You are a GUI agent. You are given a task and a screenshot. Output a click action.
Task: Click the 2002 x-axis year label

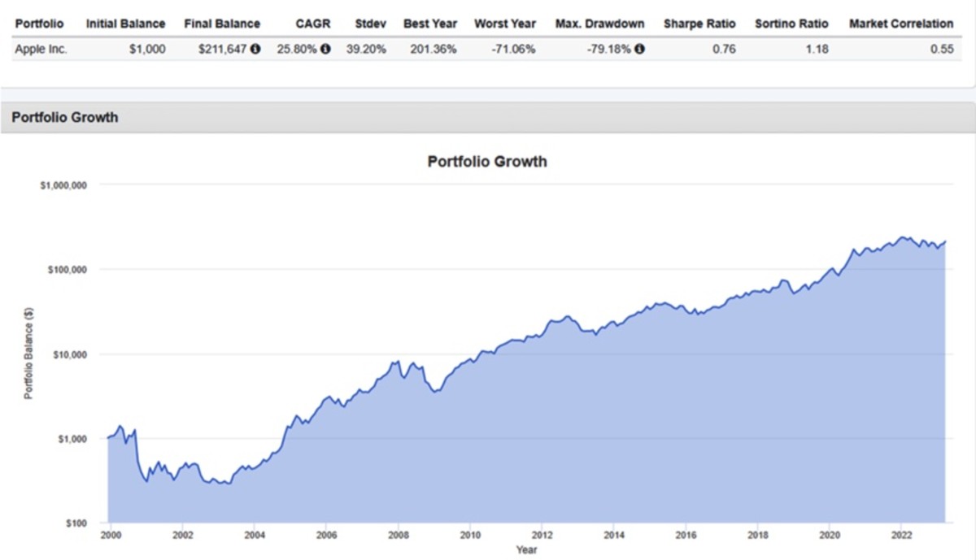(x=182, y=536)
